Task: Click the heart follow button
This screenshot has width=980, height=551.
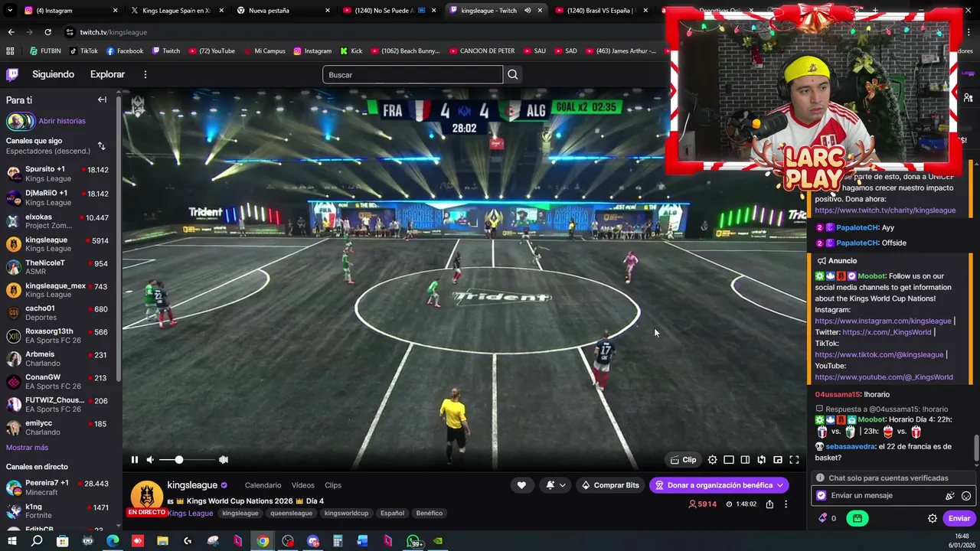Action: (x=521, y=485)
